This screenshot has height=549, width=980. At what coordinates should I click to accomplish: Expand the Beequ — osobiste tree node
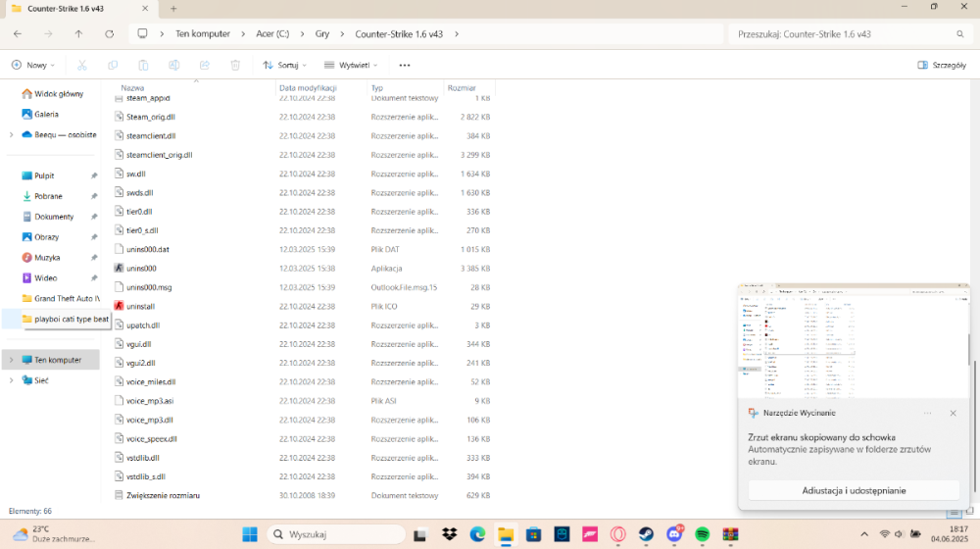click(x=11, y=134)
